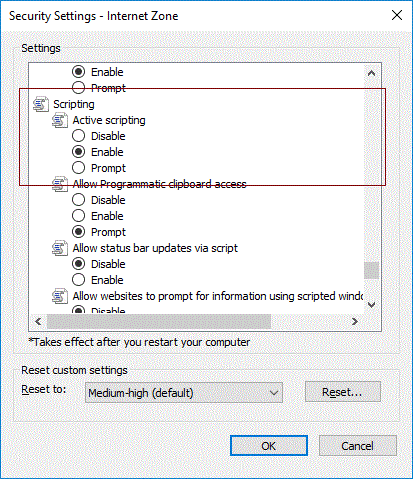Confirm settings with the OK button
Image resolution: width=413 pixels, height=479 pixels.
[x=269, y=446]
